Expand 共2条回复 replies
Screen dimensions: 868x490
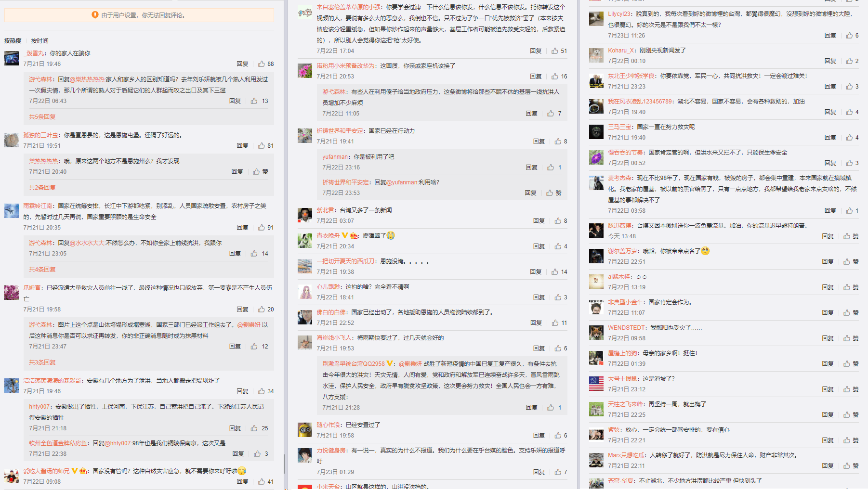click(x=42, y=187)
